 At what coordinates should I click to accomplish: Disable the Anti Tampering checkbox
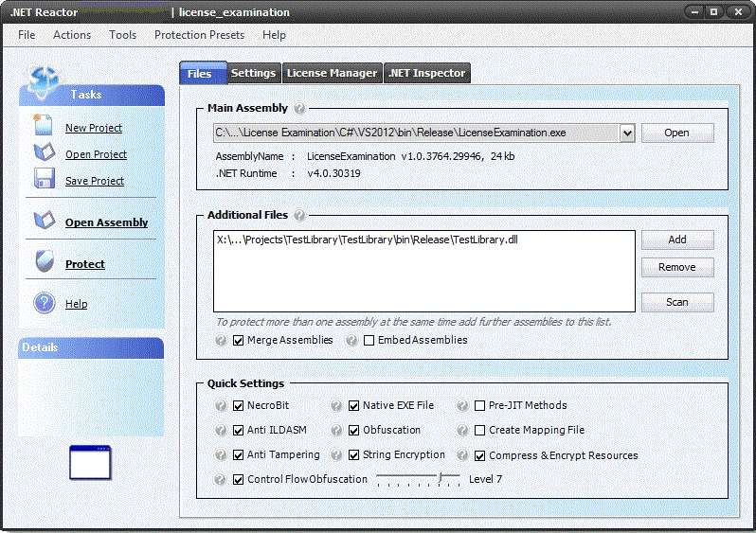238,455
